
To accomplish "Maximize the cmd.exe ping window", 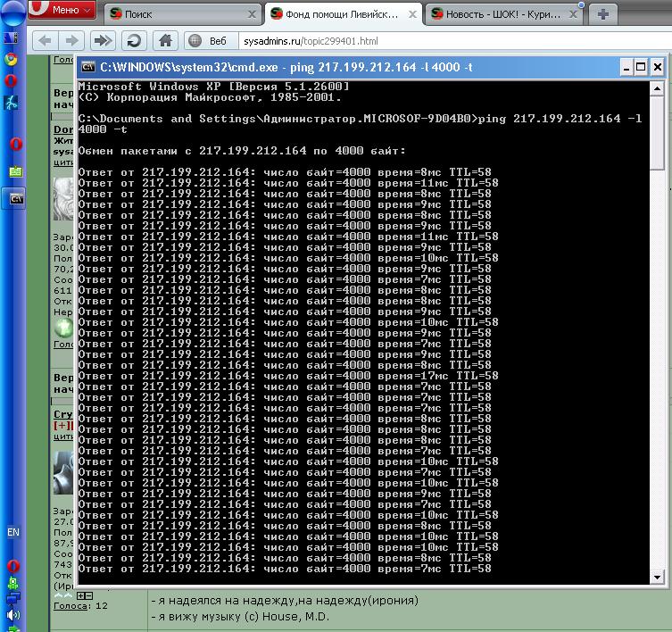I will coord(641,67).
